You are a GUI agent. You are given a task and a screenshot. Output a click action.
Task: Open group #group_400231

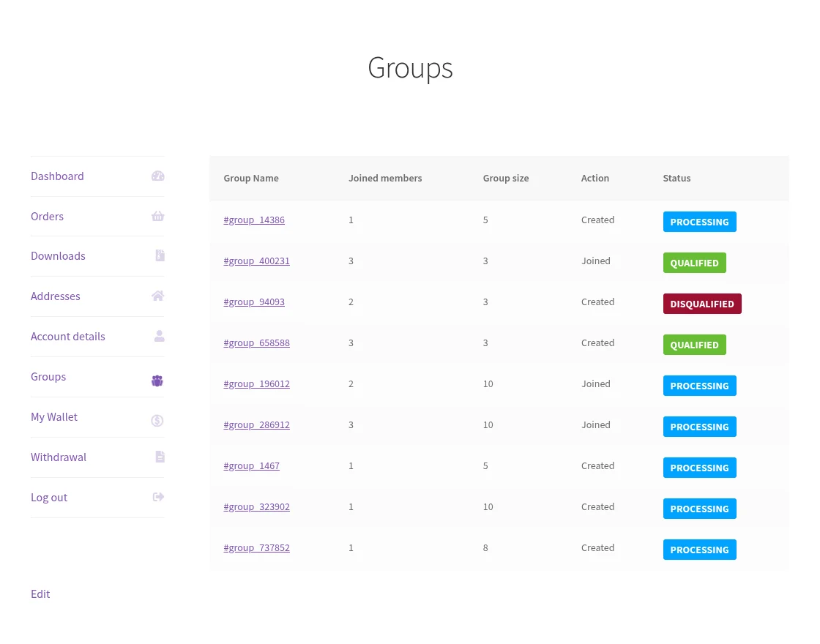click(x=256, y=261)
